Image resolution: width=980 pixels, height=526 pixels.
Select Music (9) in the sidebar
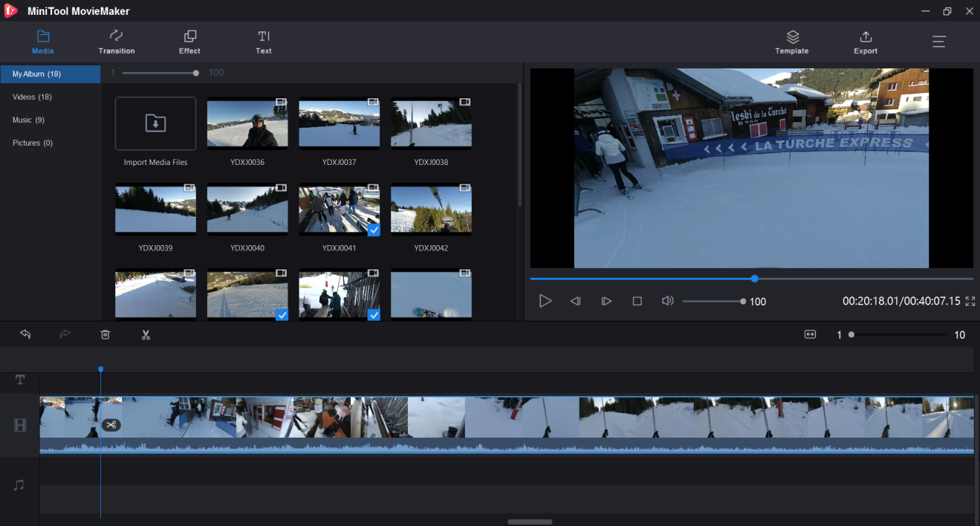click(x=28, y=120)
